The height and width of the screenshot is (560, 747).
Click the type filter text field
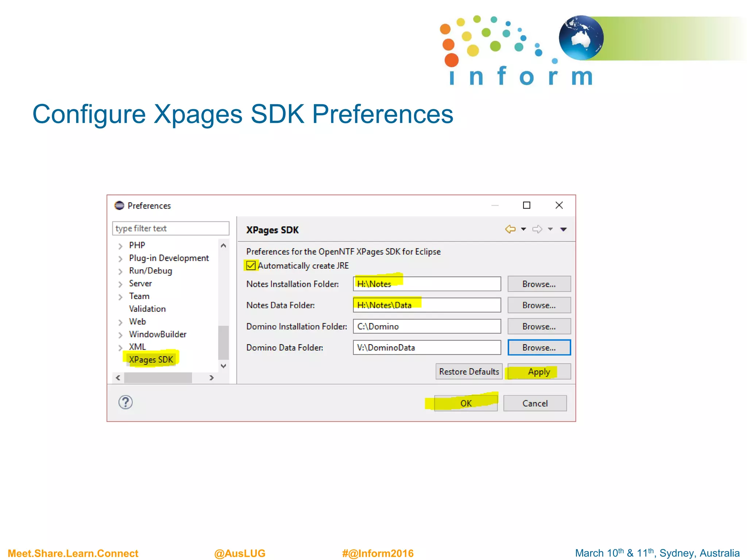click(171, 228)
